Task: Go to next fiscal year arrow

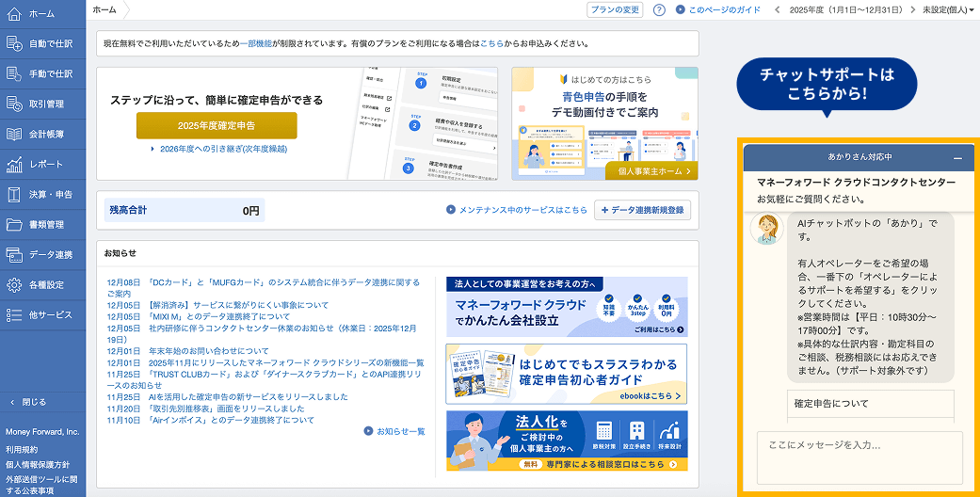Action: click(913, 10)
